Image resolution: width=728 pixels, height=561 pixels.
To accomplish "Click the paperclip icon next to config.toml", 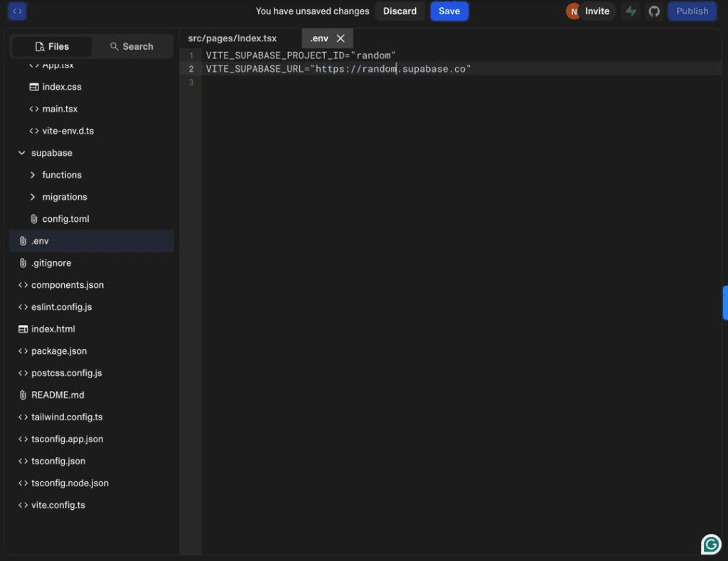I will 34,219.
